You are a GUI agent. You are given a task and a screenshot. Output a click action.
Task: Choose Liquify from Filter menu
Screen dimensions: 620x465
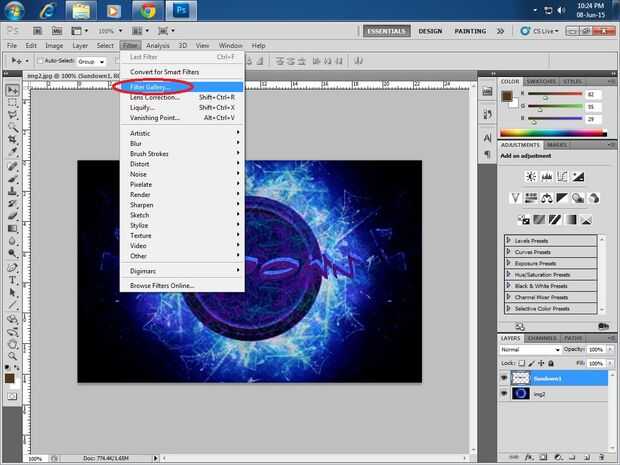pos(182,108)
